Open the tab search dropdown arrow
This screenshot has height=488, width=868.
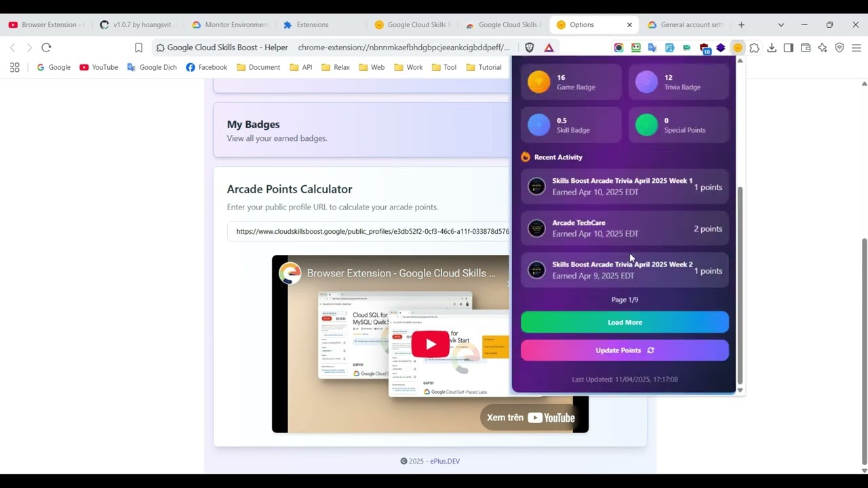pos(781,24)
